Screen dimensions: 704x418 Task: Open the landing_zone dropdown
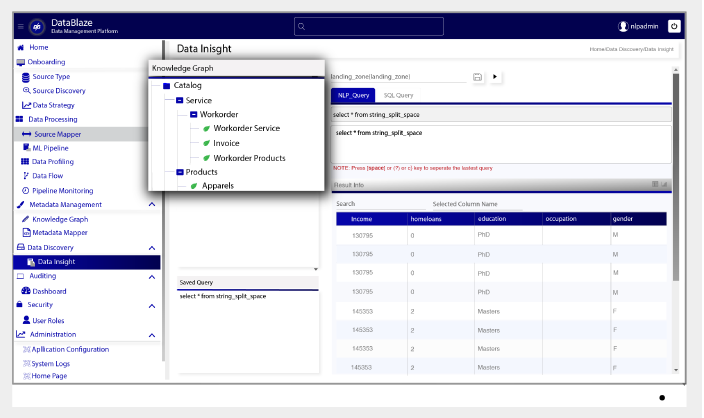[x=396, y=76]
